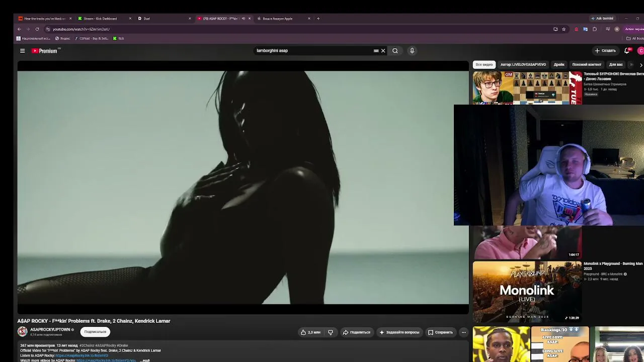Open the All Bookmarks folder
Viewport: 644px width, 362px height.
tap(635, 38)
